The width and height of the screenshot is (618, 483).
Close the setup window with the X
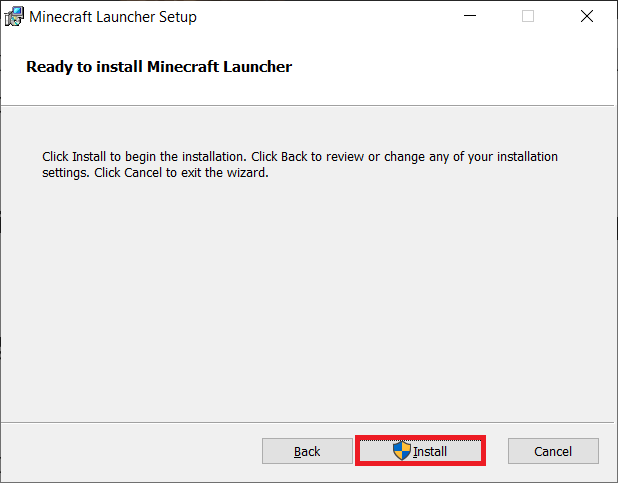(587, 17)
